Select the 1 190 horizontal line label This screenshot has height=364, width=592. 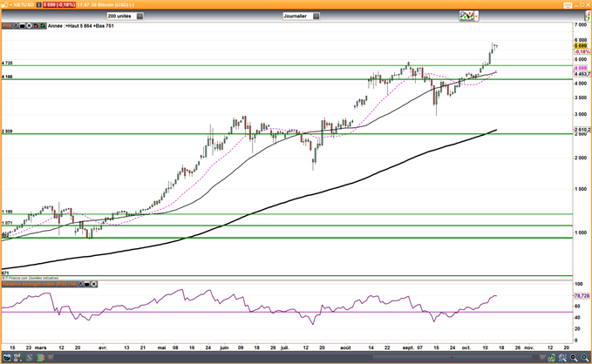tap(7, 212)
